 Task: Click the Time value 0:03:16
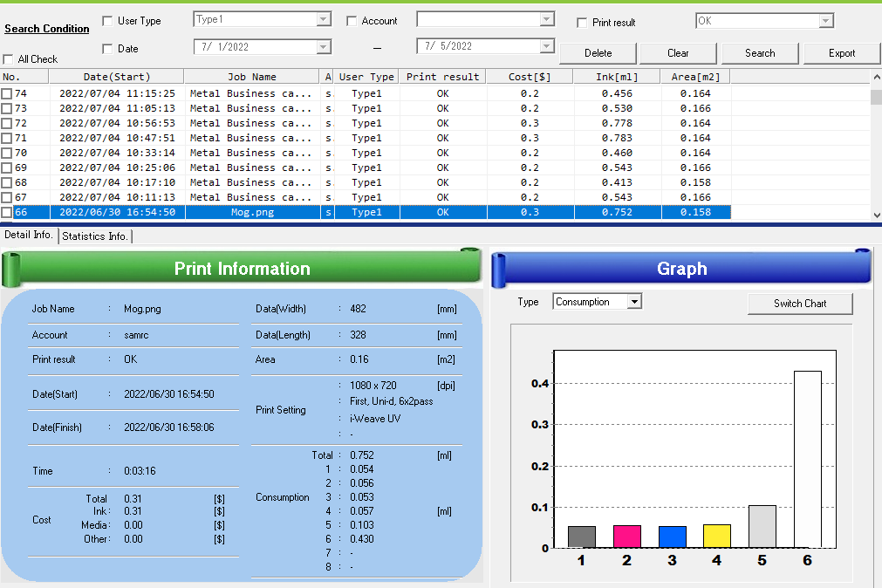pos(140,471)
